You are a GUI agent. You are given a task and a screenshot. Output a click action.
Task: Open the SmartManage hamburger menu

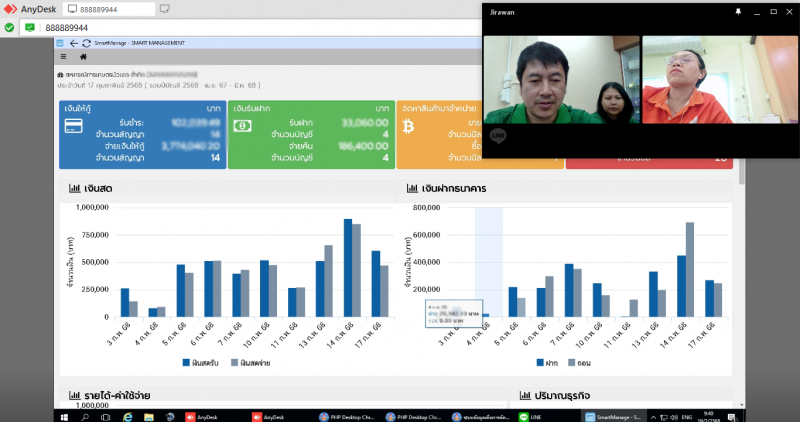63,57
